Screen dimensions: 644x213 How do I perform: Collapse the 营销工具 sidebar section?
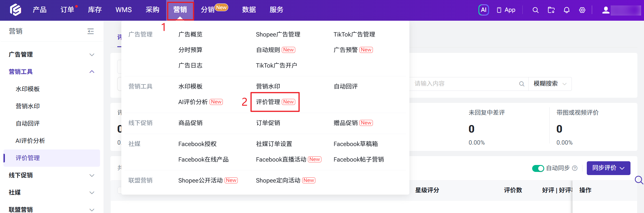[x=52, y=72]
